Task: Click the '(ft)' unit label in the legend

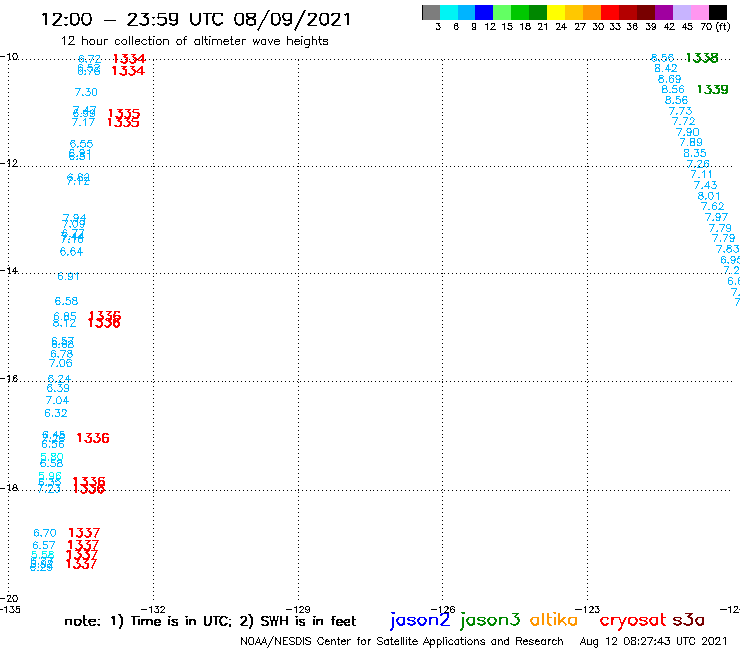Action: click(723, 26)
